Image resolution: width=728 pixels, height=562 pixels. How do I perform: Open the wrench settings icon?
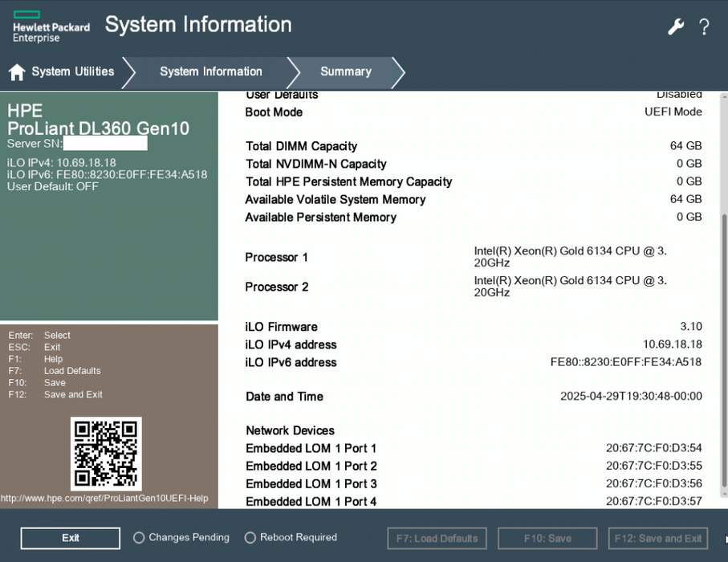tap(676, 27)
